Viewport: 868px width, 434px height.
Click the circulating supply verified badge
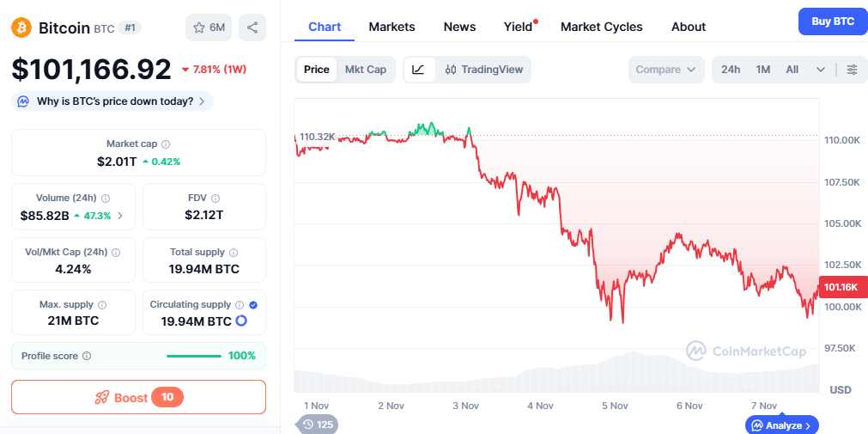point(253,305)
